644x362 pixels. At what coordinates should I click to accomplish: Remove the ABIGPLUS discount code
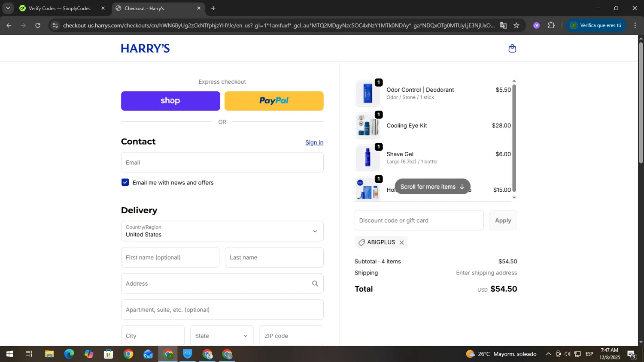coord(401,242)
